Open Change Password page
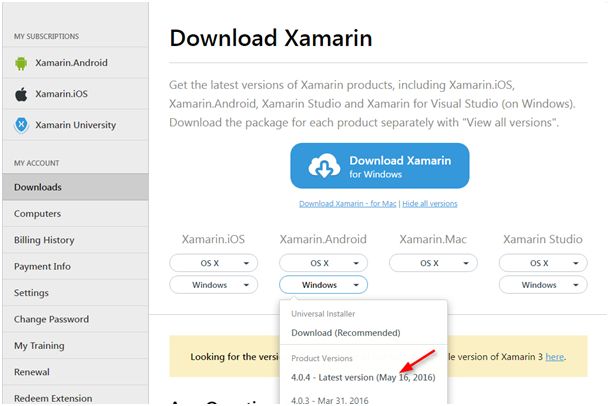Screen dimensions: 609x406 click(51, 319)
